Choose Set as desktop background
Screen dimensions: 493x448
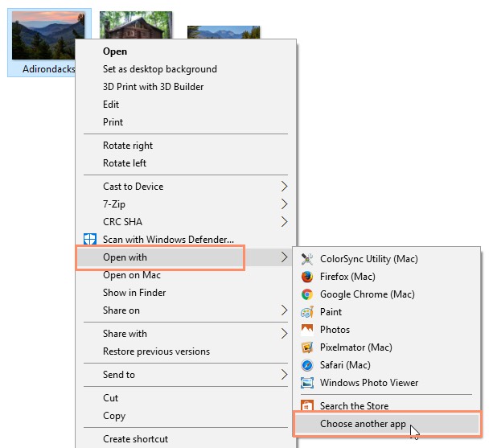[159, 69]
